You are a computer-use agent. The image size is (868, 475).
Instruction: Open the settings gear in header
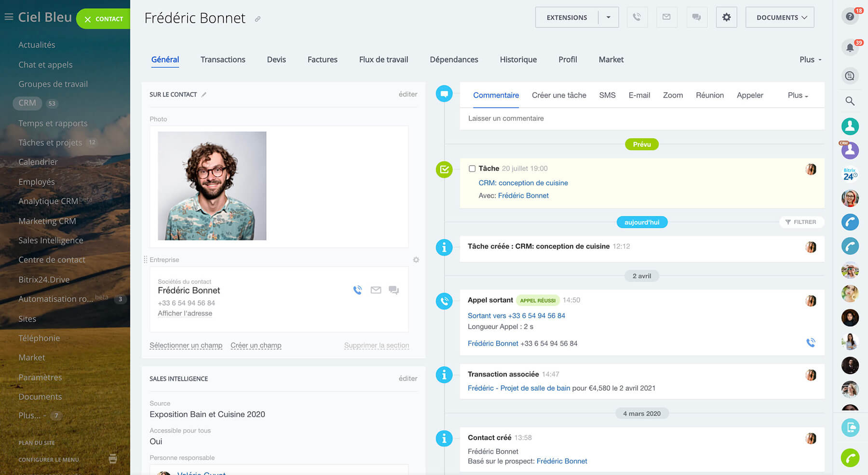tap(726, 17)
